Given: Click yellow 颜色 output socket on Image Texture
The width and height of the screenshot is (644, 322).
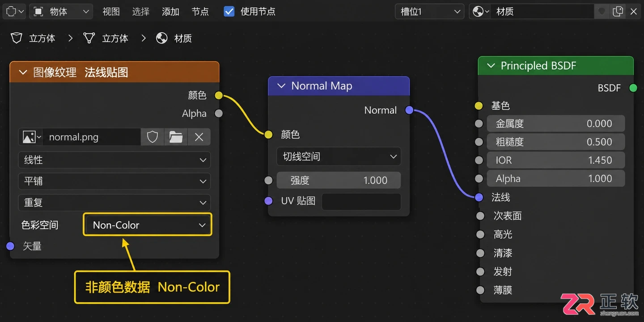Looking at the screenshot, I should [219, 95].
